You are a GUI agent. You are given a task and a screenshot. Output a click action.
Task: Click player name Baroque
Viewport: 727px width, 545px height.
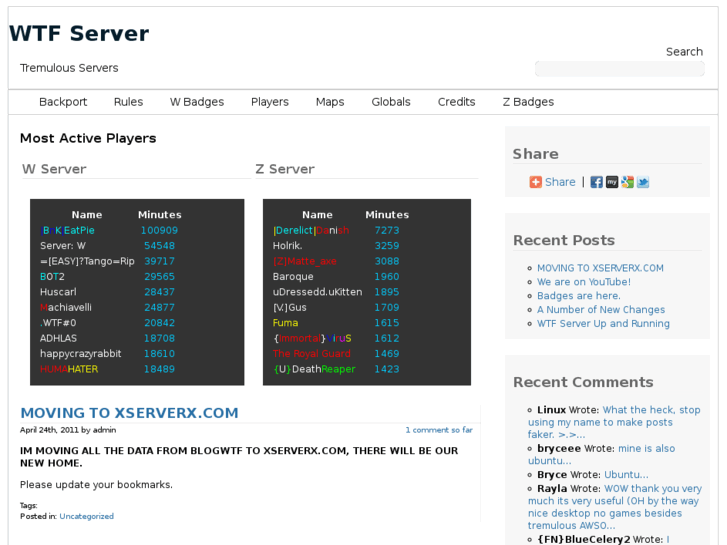[x=293, y=277]
